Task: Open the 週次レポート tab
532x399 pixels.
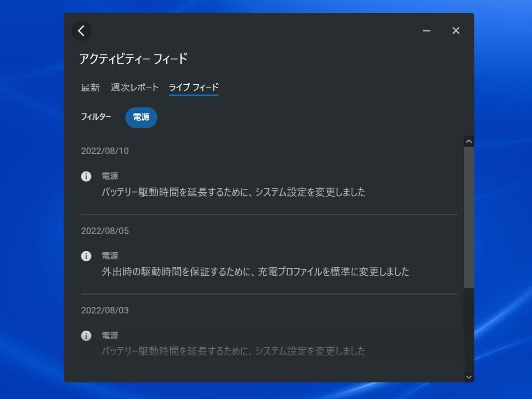Action: pos(134,87)
